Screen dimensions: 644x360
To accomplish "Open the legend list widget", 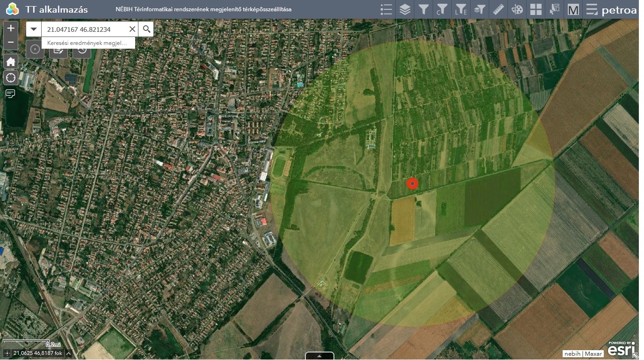I will click(386, 9).
